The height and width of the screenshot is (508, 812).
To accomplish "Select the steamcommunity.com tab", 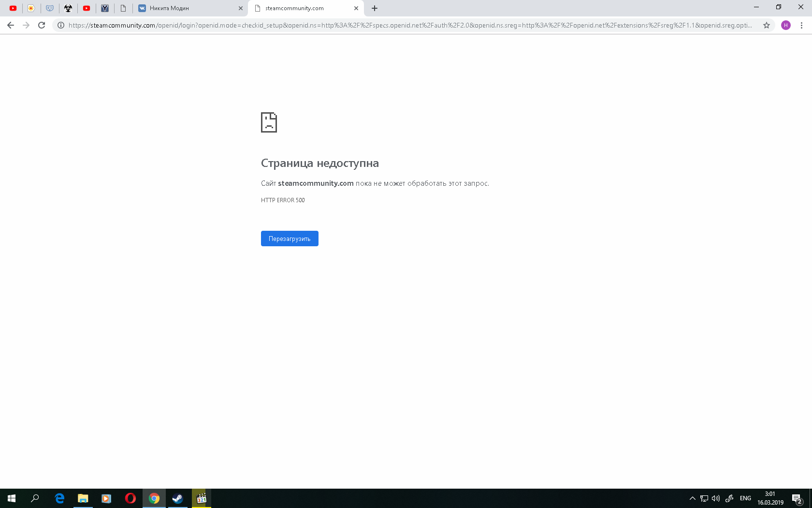I will click(305, 8).
